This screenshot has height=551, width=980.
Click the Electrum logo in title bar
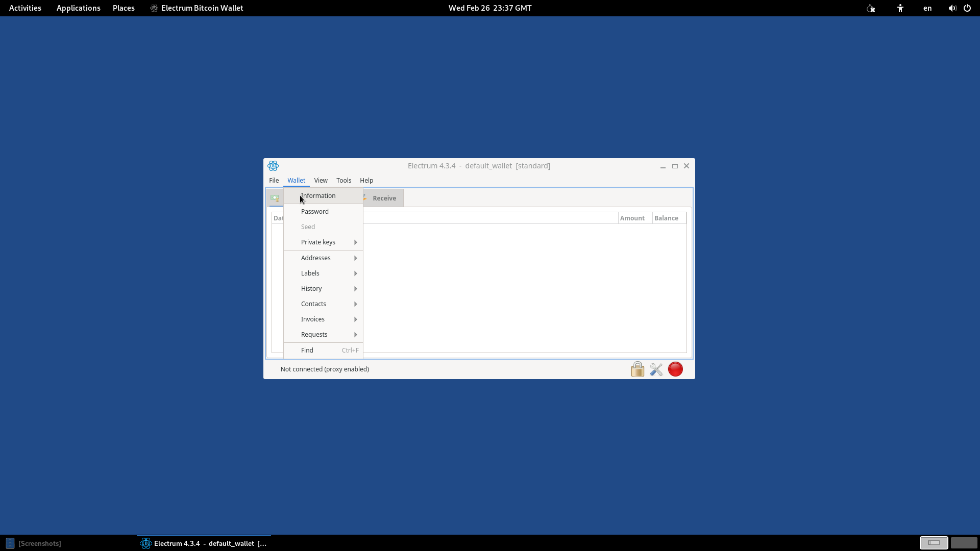(x=273, y=166)
